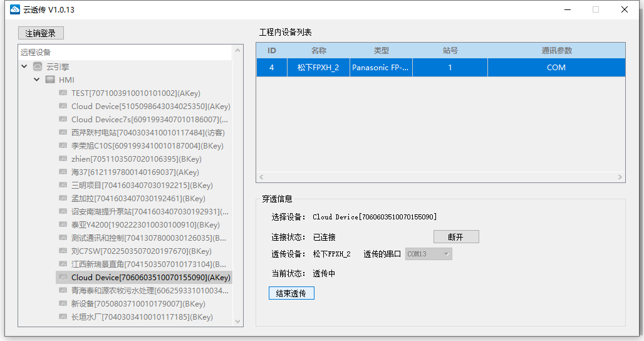Click the device icon beside 江西新瑞景直角
The width and height of the screenshot is (644, 341).
(63, 264)
